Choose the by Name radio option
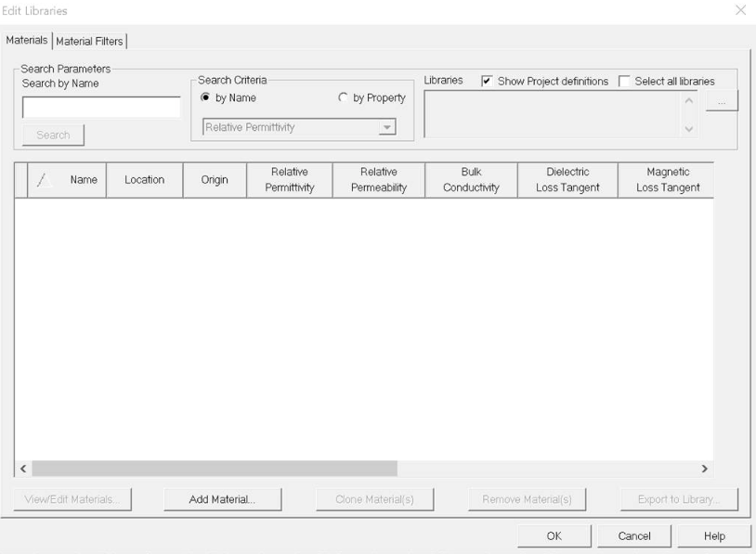Screen dimensions: 756x554 [x=207, y=98]
